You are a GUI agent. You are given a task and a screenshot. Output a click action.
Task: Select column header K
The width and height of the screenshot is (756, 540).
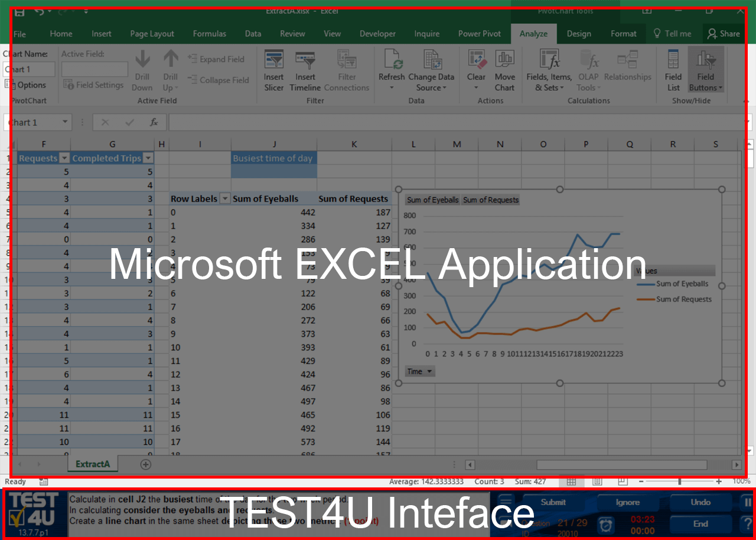coord(354,144)
